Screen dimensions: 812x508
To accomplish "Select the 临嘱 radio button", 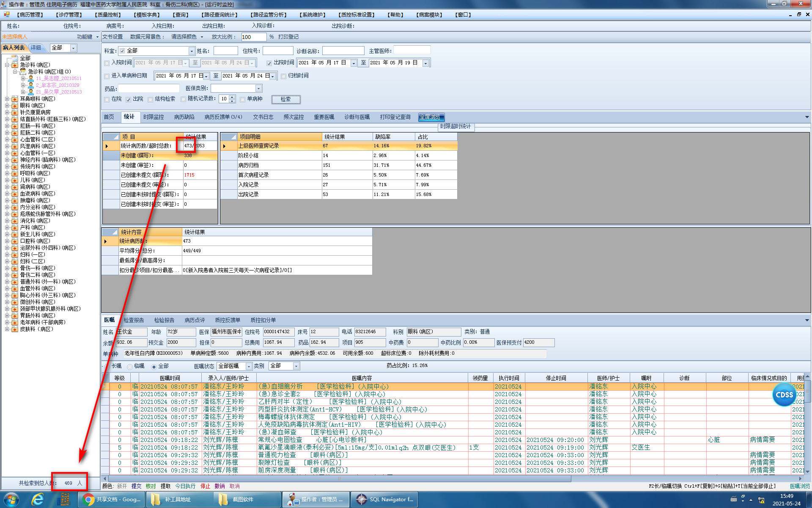I will (x=130, y=367).
